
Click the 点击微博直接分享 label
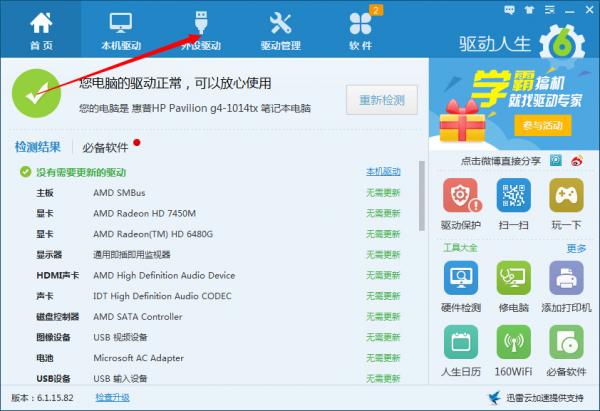pyautogui.click(x=501, y=161)
